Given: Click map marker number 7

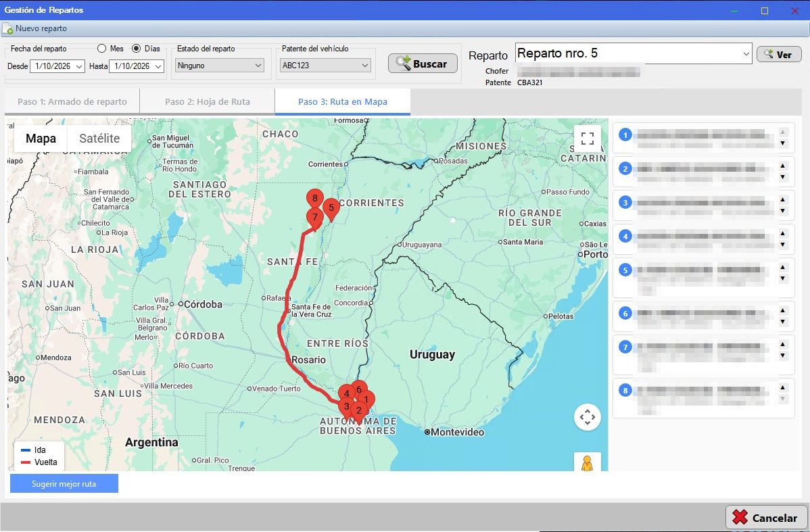Looking at the screenshot, I should click(314, 218).
